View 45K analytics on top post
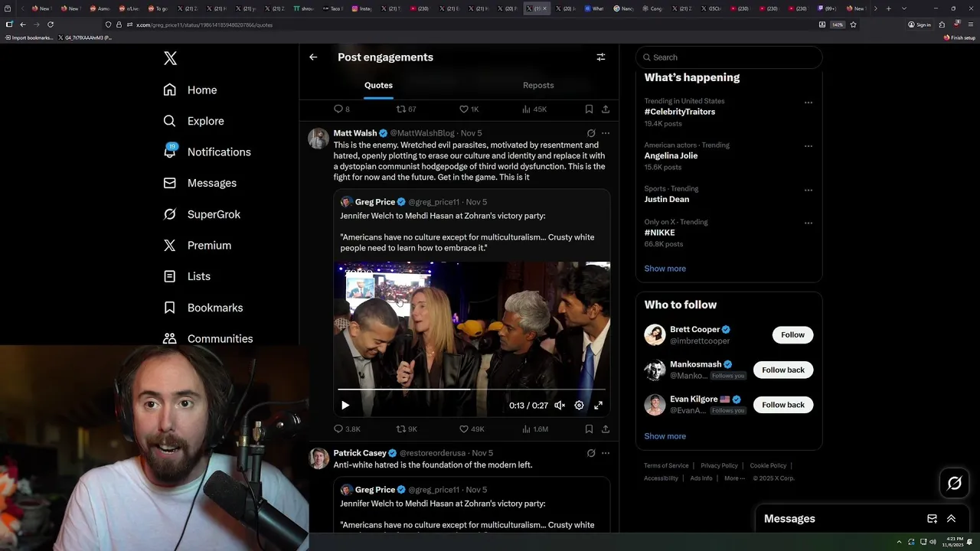 [x=534, y=109]
